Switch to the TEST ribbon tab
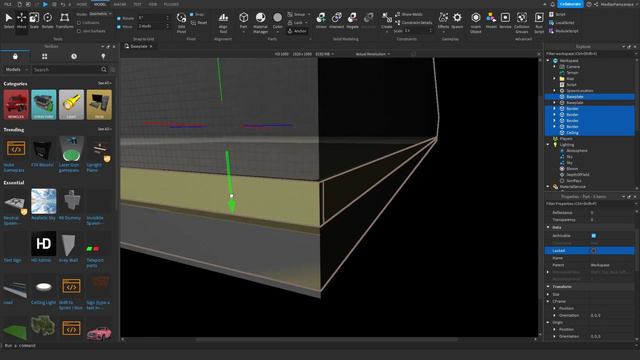The image size is (640, 360). pos(137,4)
